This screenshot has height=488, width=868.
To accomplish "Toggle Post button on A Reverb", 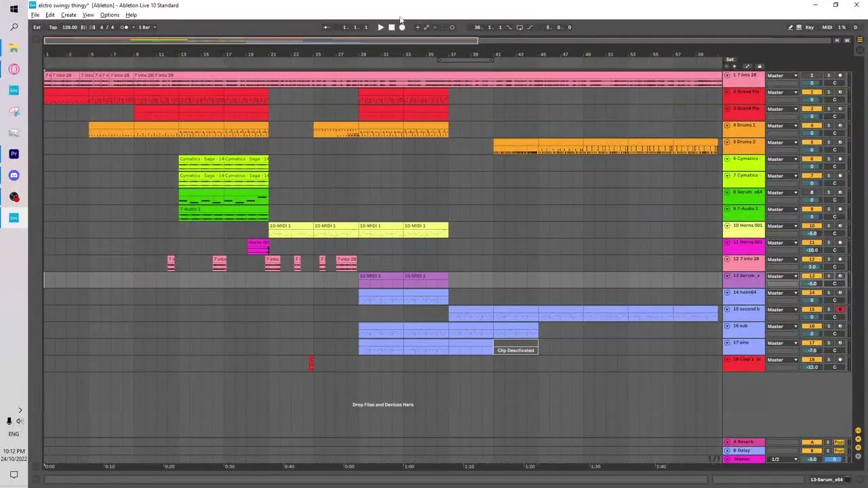I will coord(840,442).
